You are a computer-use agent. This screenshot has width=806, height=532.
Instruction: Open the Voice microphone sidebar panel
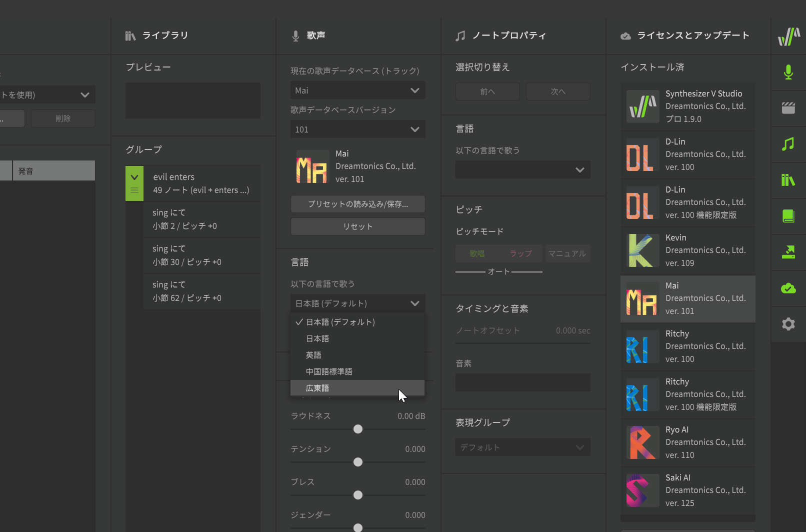[x=788, y=72]
